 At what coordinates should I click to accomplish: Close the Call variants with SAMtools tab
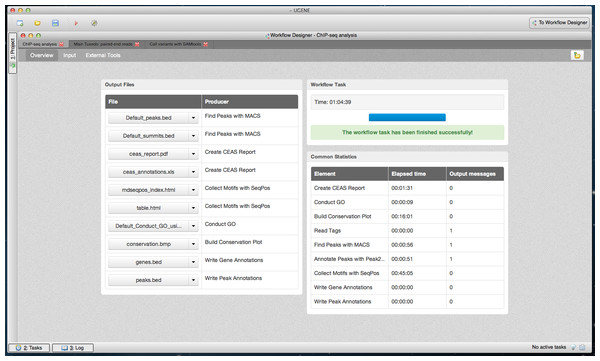[205, 44]
